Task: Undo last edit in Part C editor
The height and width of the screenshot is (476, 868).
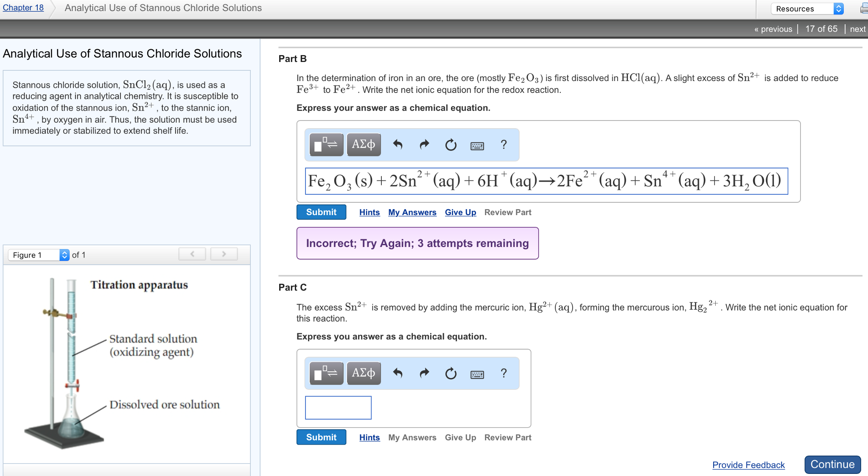Action: coord(398,373)
